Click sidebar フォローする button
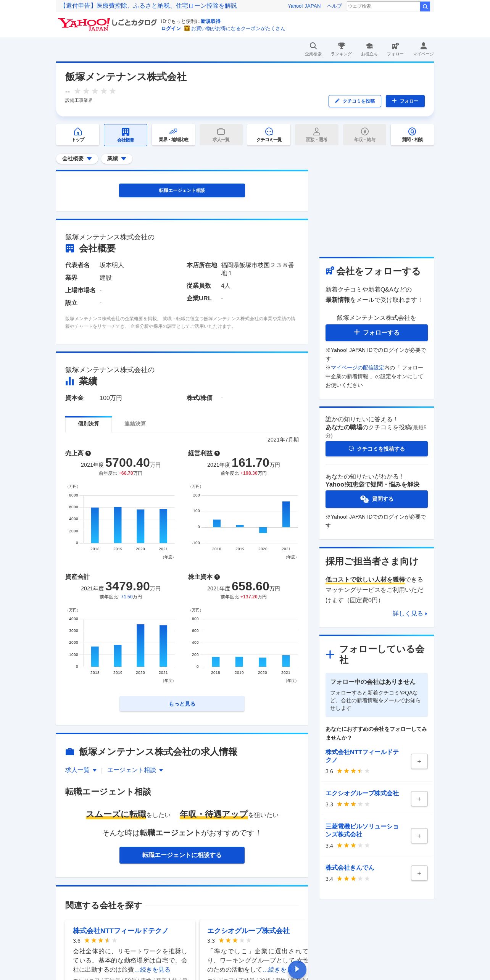 (376, 333)
